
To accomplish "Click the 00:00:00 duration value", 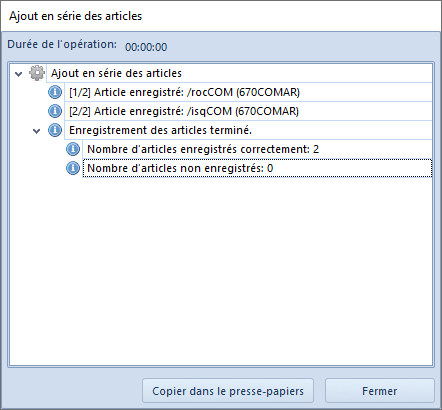I will point(146,47).
